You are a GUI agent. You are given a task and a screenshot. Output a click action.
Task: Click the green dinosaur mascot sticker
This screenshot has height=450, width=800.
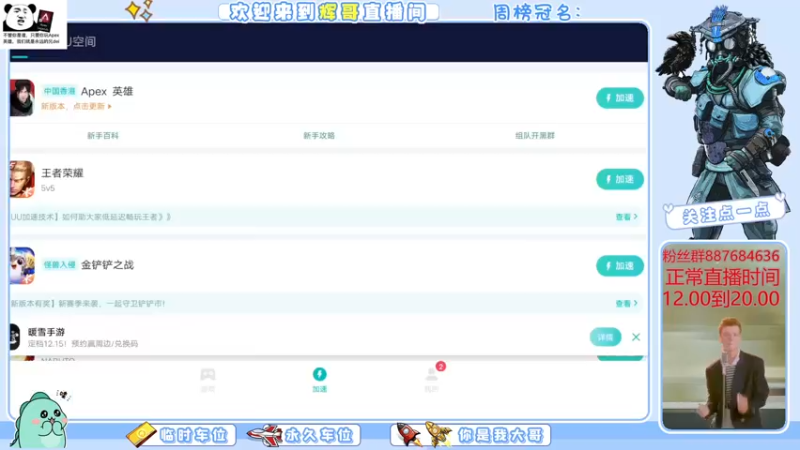point(41,419)
